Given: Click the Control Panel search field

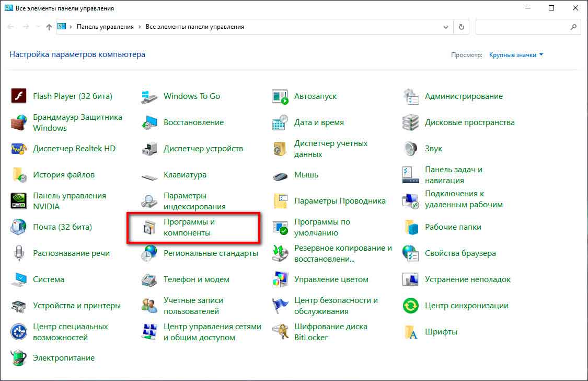Looking at the screenshot, I should click(522, 27).
